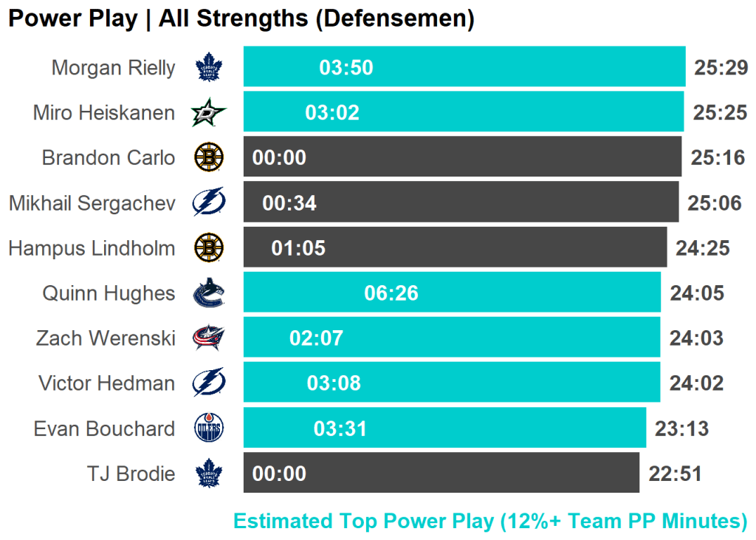This screenshot has width=756, height=540.
Task: Click the Dallas Stars logo beside Miro Heiskanen
Action: 209,113
